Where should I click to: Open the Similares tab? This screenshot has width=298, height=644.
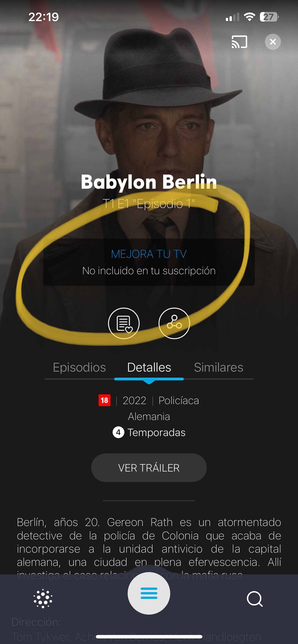pos(218,367)
